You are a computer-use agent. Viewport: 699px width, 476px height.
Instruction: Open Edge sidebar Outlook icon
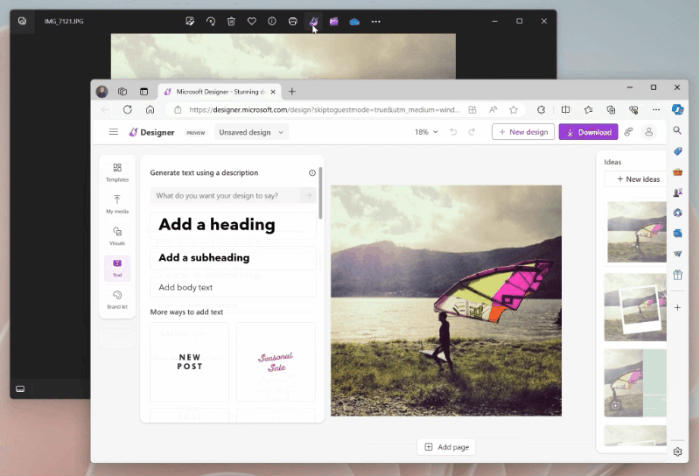click(678, 233)
